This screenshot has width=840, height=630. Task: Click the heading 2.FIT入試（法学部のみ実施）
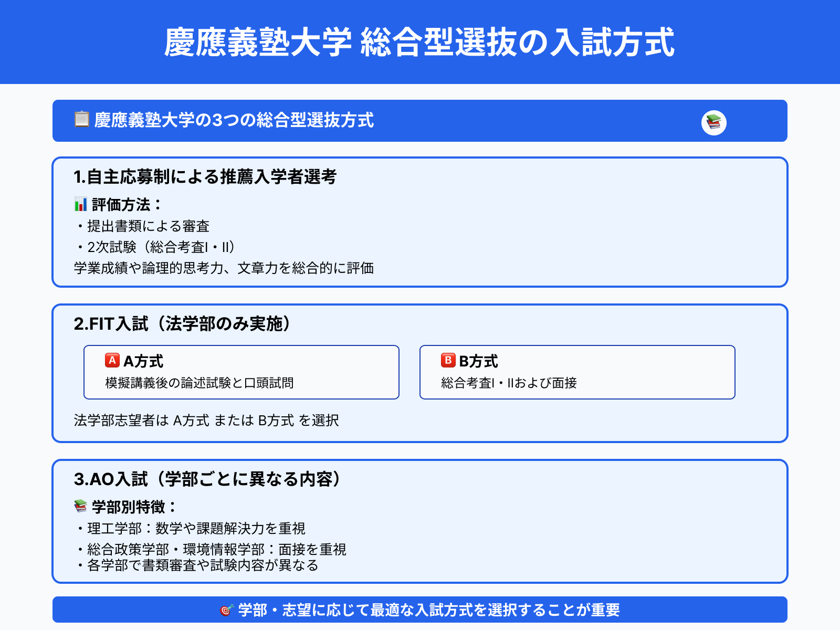coord(182,324)
